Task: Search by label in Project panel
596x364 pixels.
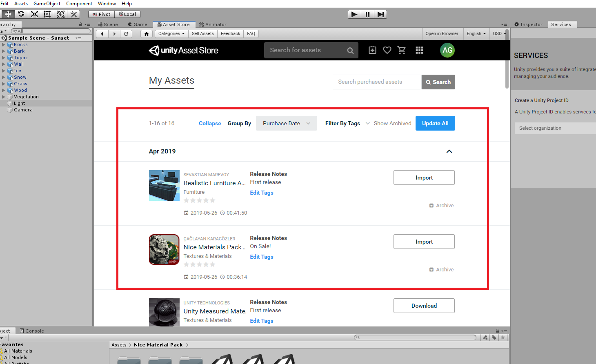Action: [x=494, y=337]
